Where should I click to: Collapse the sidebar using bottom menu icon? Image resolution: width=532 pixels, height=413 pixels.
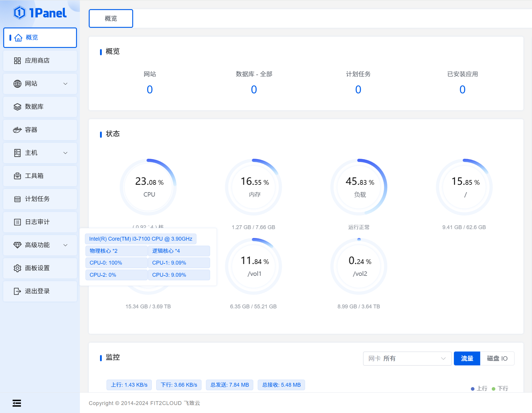pos(17,403)
